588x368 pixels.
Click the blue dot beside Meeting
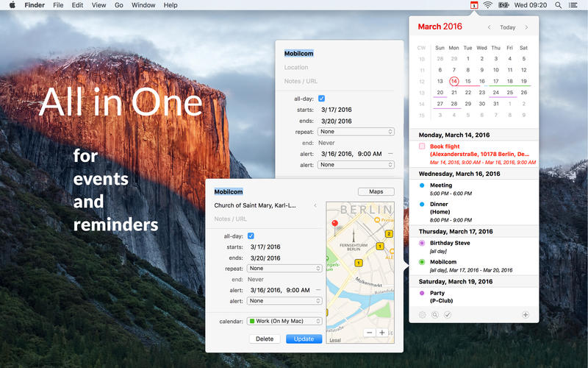pyautogui.click(x=422, y=185)
